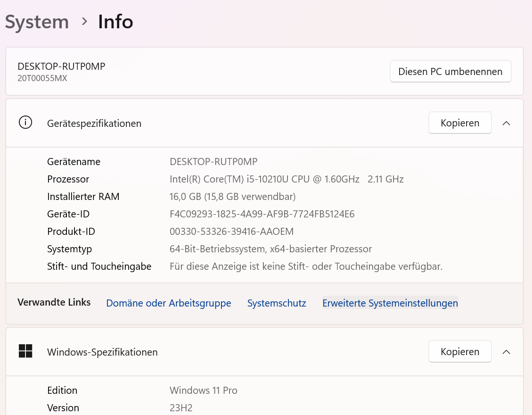This screenshot has height=415, width=532.
Task: Click the info icon beside Gerätespezifikationen
Action: point(25,123)
